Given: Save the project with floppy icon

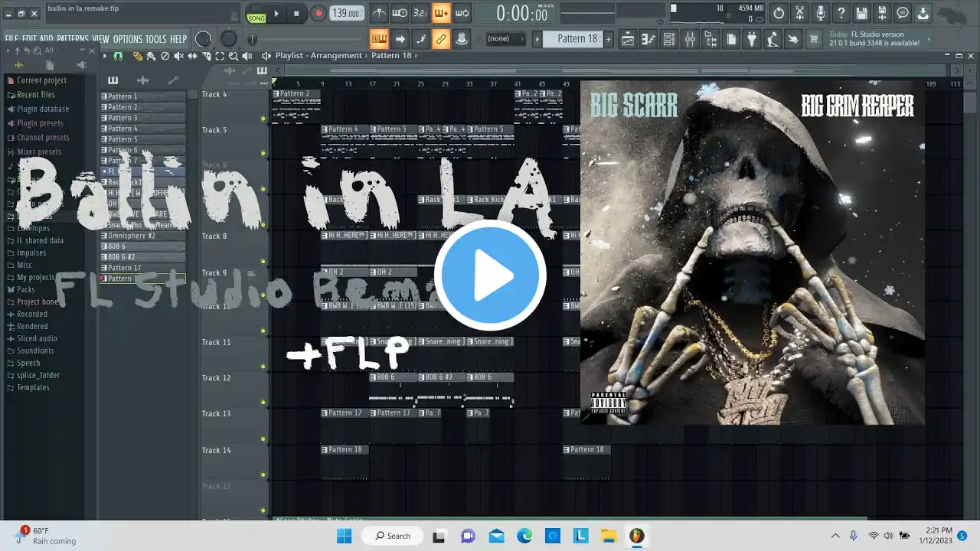Looking at the screenshot, I should [x=861, y=13].
